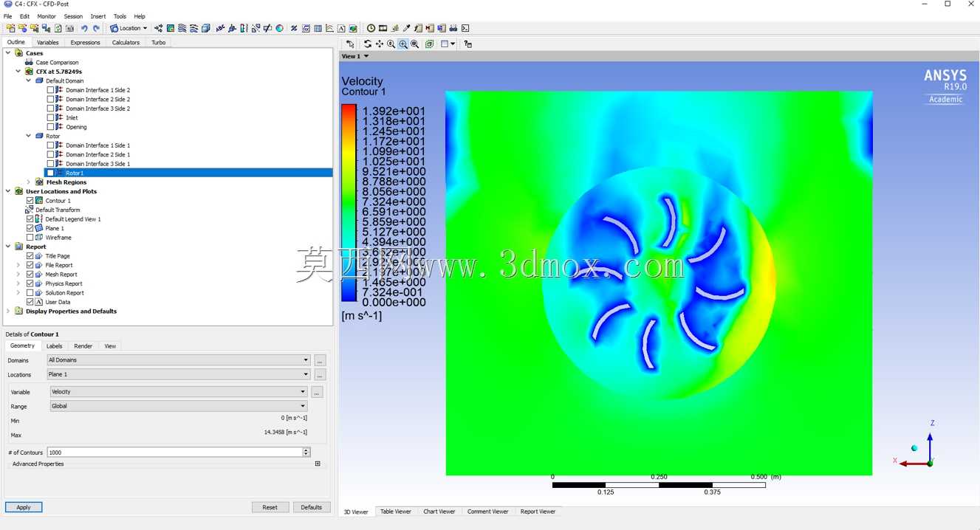The height and width of the screenshot is (530, 980).
Task: Click the Undo arrow icon
Action: 84,28
